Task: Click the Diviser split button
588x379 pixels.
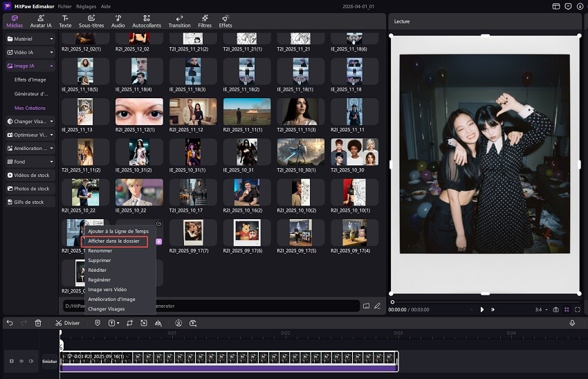Action: coord(67,323)
